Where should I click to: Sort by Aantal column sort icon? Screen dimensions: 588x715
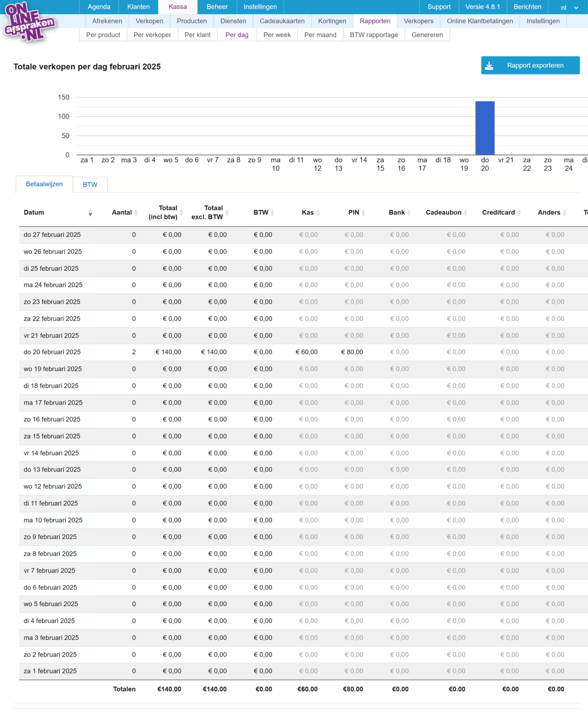[136, 213]
